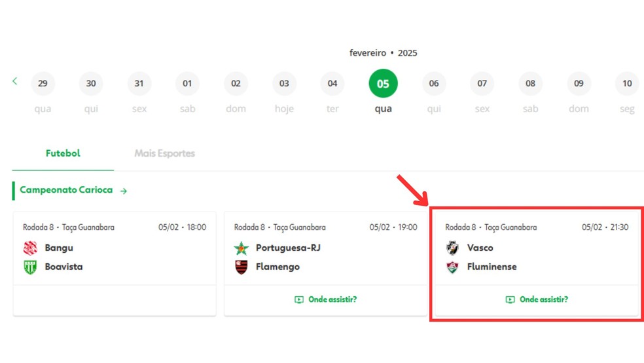This screenshot has width=644, height=363.
Task: Click the Boavista team crest
Action: click(x=30, y=267)
